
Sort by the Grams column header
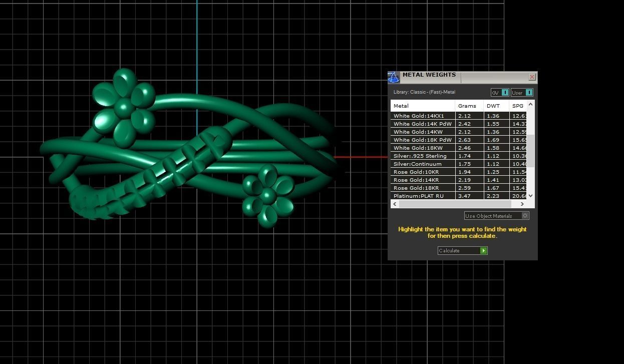tap(469, 106)
